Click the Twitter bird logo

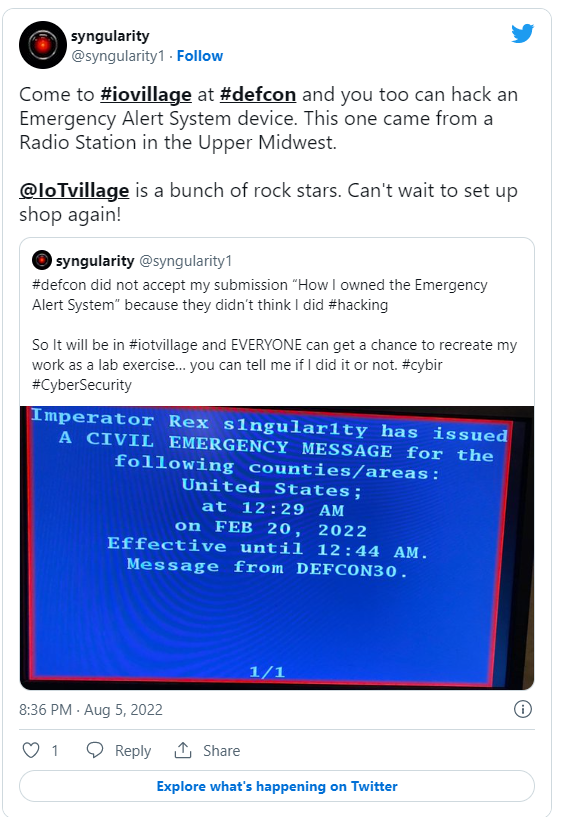pos(522,33)
